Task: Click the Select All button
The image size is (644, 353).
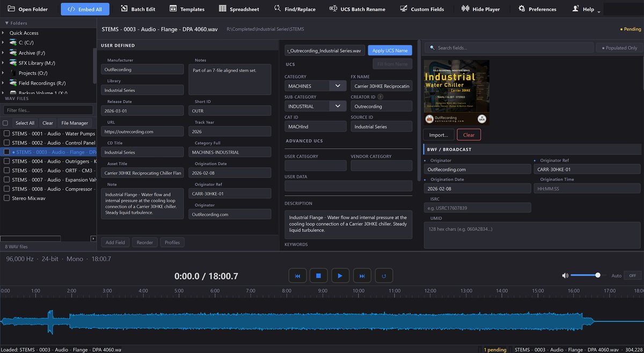Action: 25,123
